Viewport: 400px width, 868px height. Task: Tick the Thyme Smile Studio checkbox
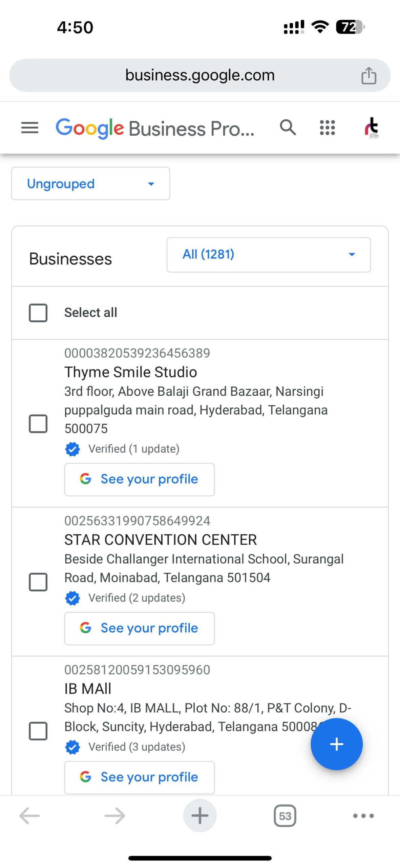pos(38,423)
